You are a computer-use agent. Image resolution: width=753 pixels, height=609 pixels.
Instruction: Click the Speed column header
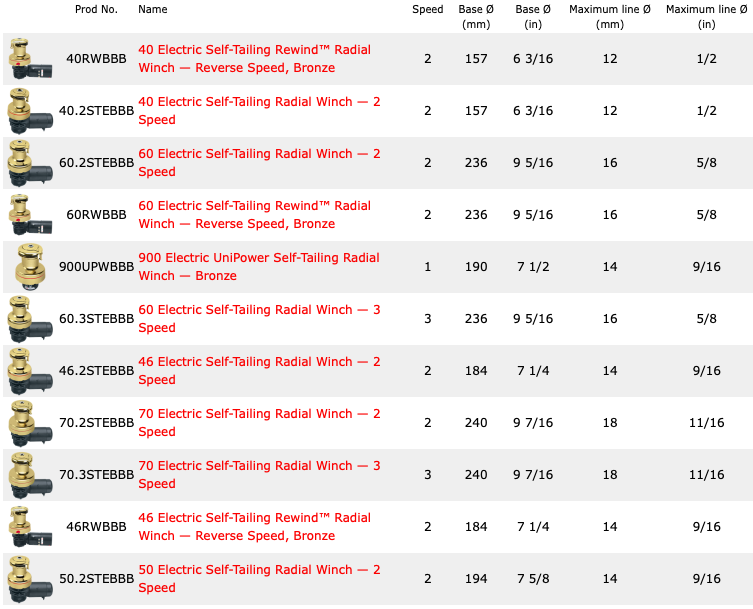pos(427,9)
